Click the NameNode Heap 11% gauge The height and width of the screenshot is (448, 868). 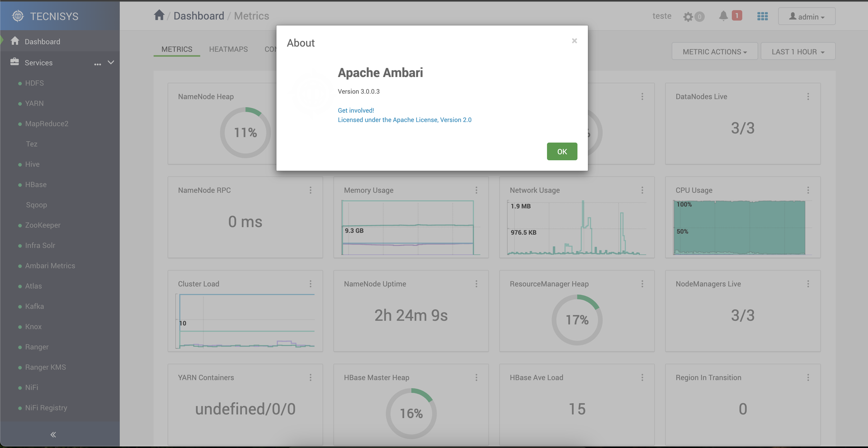click(x=246, y=133)
